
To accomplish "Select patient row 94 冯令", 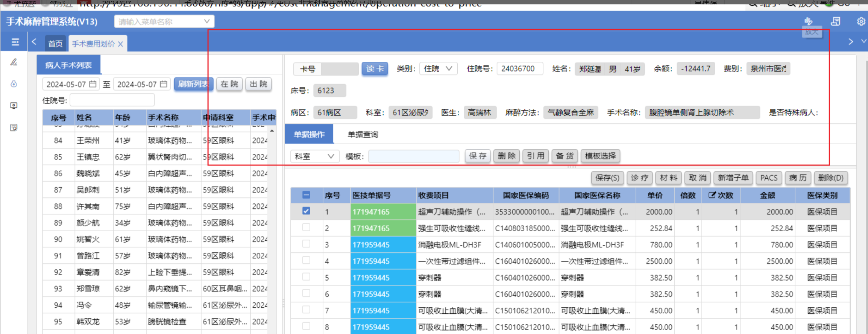I will tap(155, 305).
